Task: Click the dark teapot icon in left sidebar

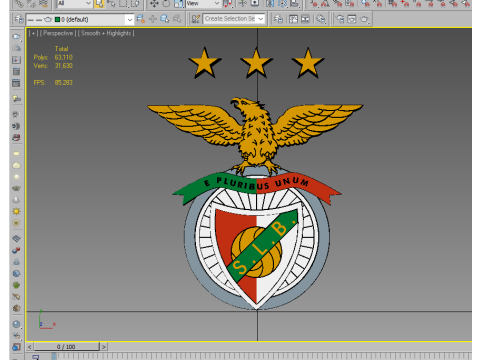Action: coord(16,188)
